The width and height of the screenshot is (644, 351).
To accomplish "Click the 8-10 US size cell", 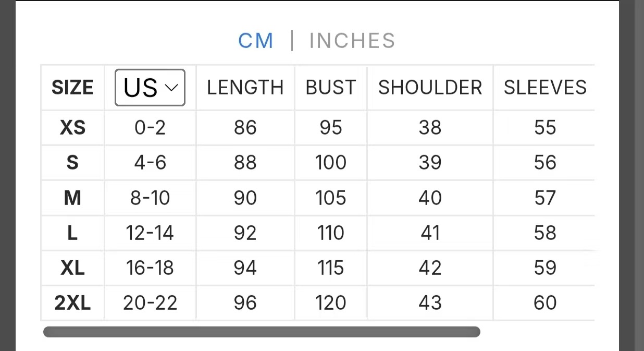I will [150, 198].
